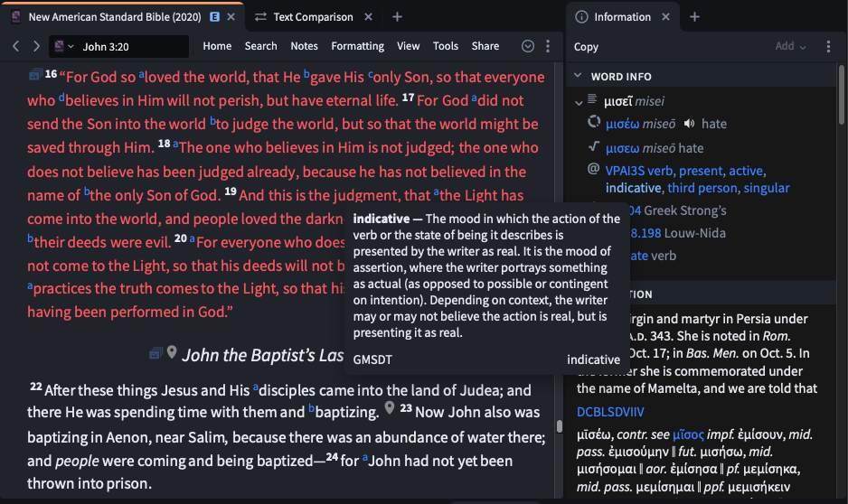The width and height of the screenshot is (848, 504).
Task: Open the Louw-Nida number link
Action: (645, 233)
